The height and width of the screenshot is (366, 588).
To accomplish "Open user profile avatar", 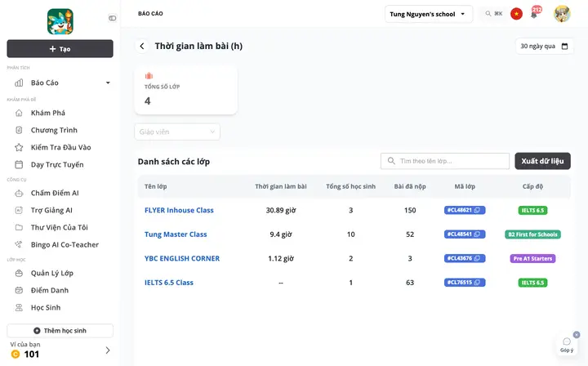I will 562,14.
